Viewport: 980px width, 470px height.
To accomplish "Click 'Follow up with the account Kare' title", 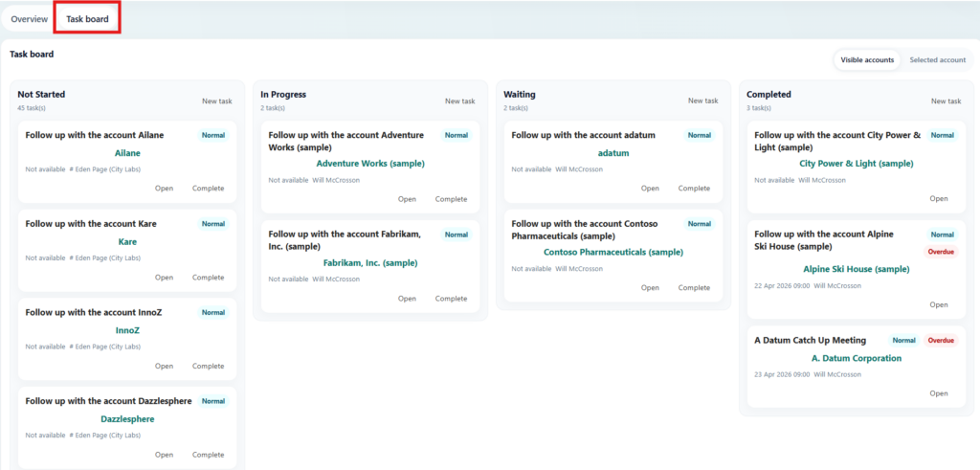I will click(91, 224).
